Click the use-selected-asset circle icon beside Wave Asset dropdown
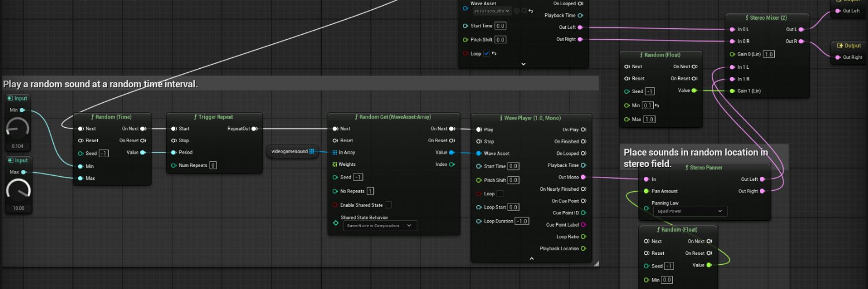 (x=517, y=10)
